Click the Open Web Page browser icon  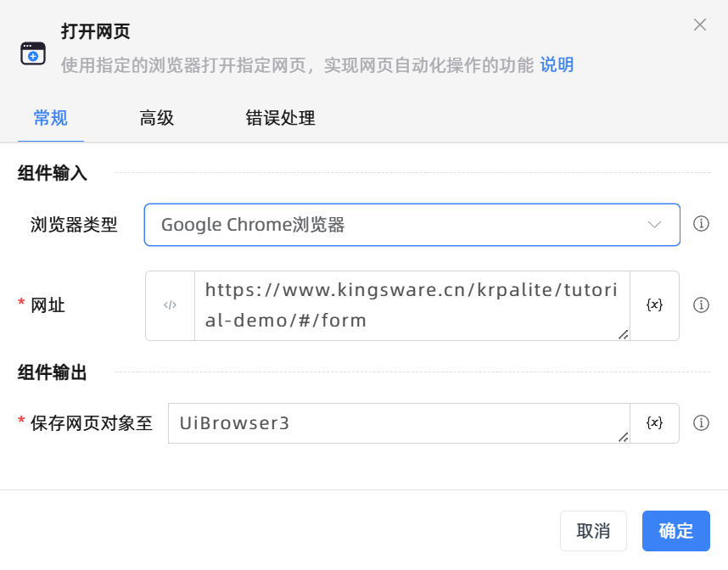(33, 53)
